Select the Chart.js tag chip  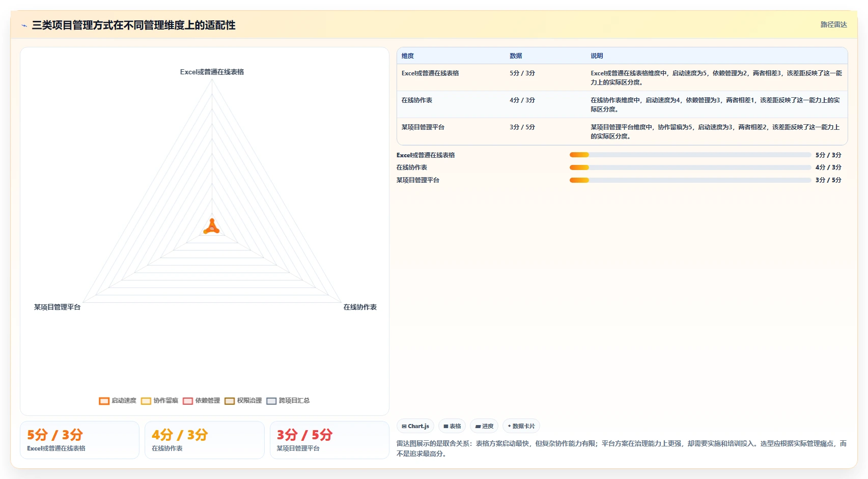coord(415,426)
